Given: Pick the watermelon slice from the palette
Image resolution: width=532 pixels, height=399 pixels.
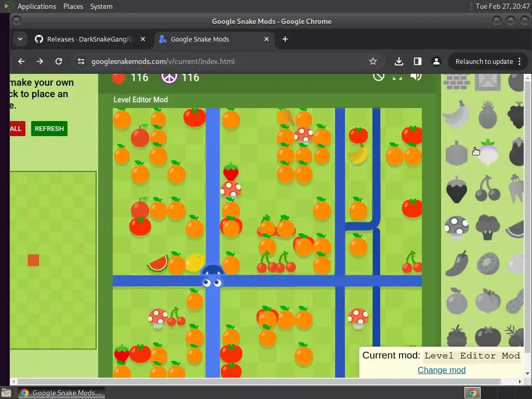Looking at the screenshot, I should (515, 229).
